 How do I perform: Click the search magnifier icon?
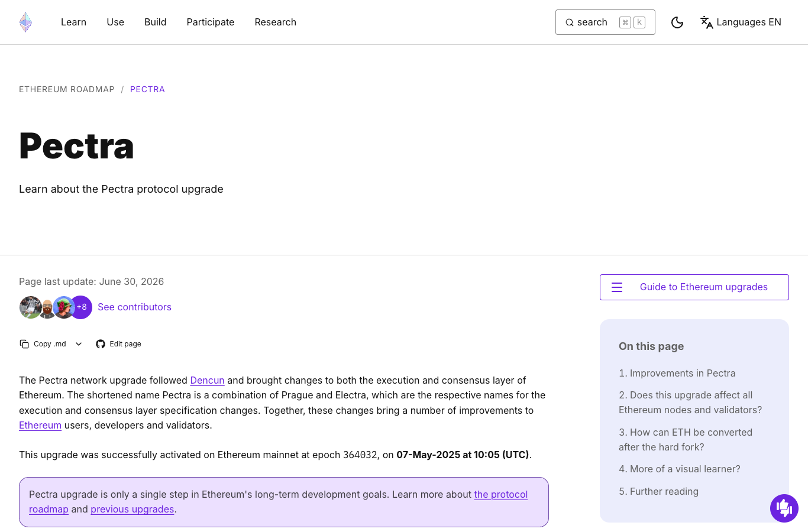tap(570, 22)
